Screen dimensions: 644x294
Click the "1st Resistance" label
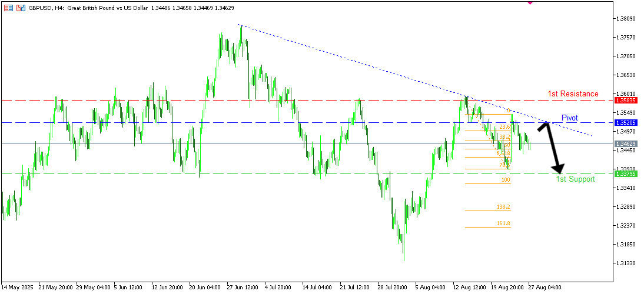573,93
